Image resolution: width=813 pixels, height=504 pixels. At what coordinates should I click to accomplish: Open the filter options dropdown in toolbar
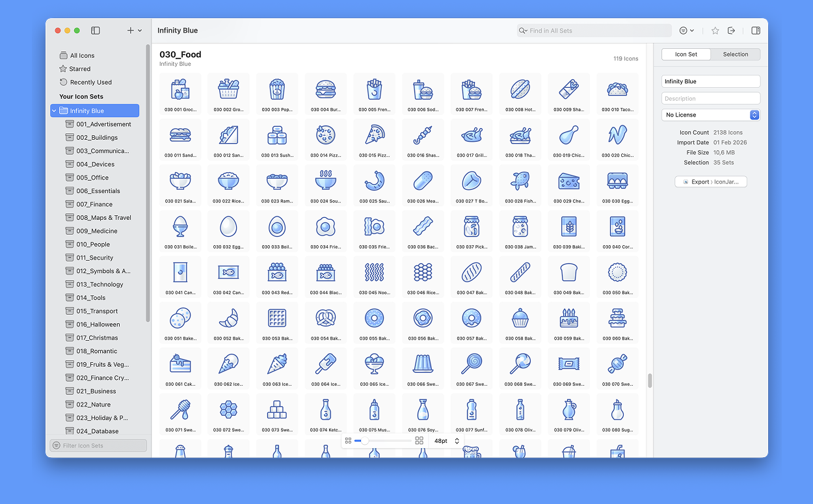686,31
